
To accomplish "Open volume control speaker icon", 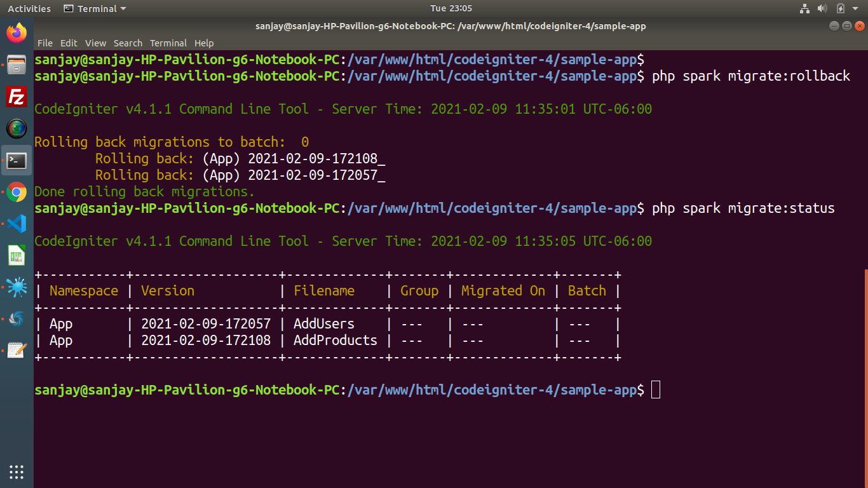I will coord(822,8).
